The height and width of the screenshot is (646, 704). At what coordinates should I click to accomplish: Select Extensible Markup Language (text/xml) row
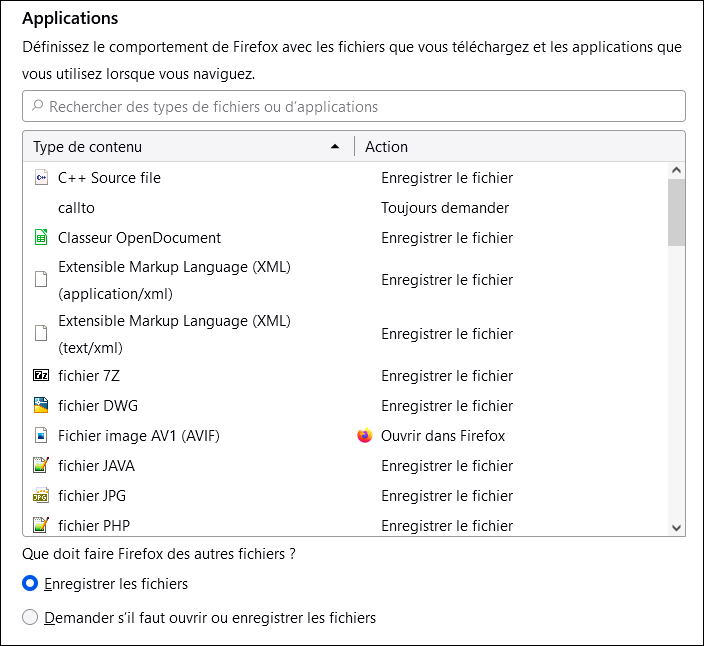coord(345,334)
